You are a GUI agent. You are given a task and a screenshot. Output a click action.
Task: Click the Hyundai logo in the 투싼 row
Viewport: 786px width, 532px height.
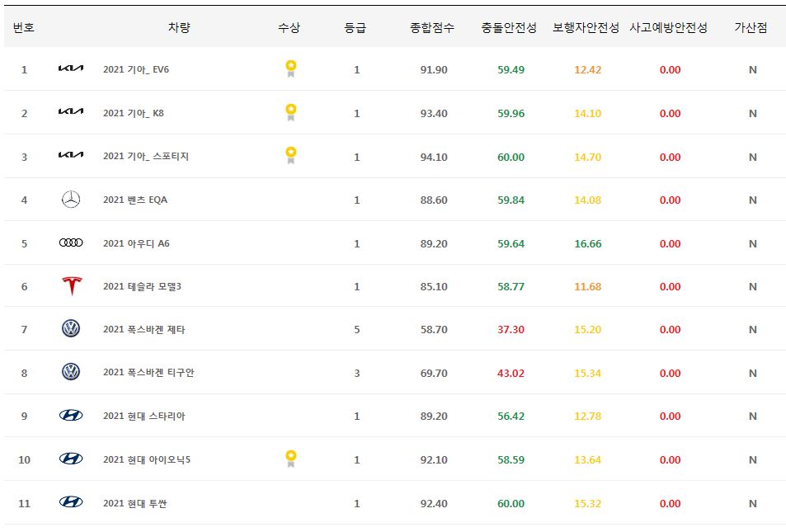(71, 502)
